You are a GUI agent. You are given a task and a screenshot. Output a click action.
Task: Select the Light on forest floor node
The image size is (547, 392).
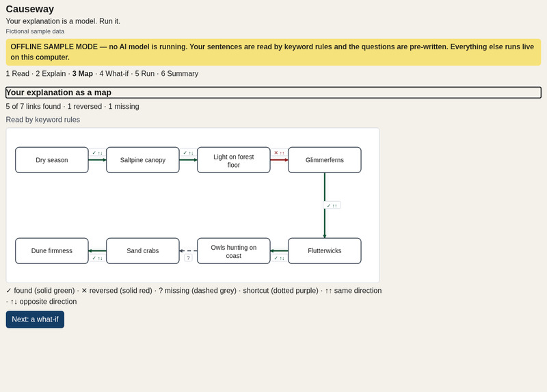click(234, 160)
